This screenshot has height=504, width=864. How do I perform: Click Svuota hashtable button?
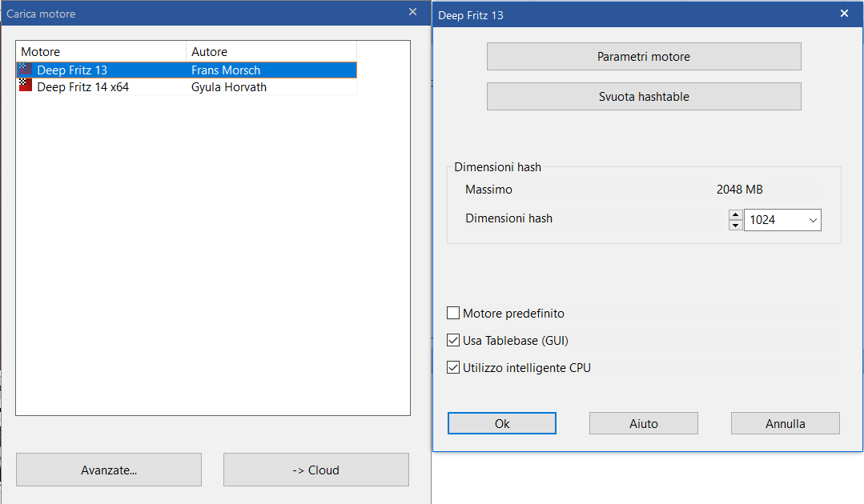tap(644, 97)
